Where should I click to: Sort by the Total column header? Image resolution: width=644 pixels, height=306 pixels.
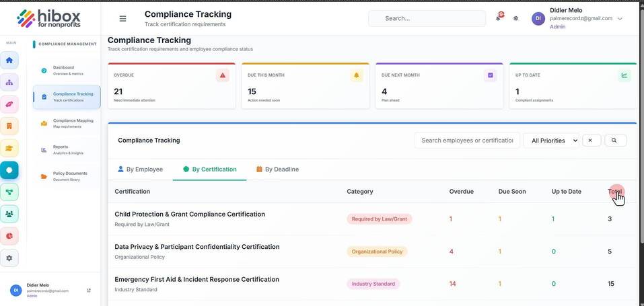click(x=615, y=192)
